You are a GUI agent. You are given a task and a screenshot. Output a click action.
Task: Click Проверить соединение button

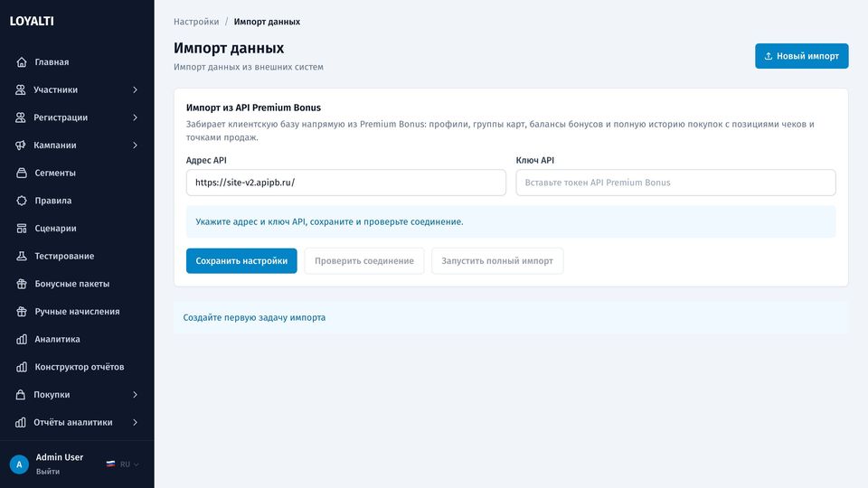point(364,260)
